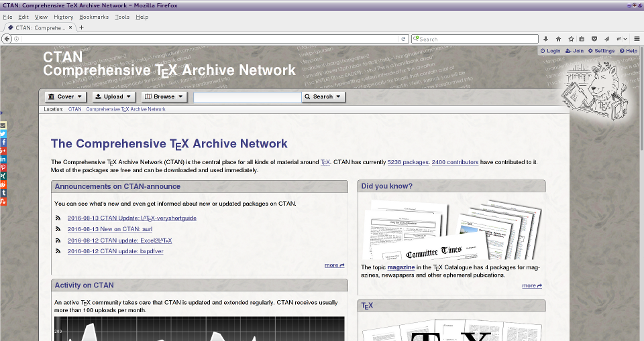The image size is (644, 341).
Task: Open 2016-08-12 bxpdfver update link
Action: point(115,251)
